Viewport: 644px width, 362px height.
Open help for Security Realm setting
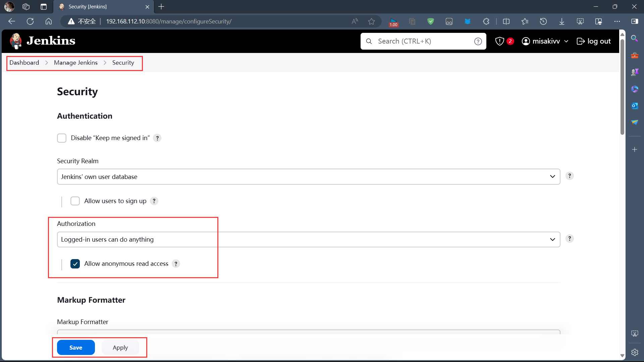(x=569, y=176)
